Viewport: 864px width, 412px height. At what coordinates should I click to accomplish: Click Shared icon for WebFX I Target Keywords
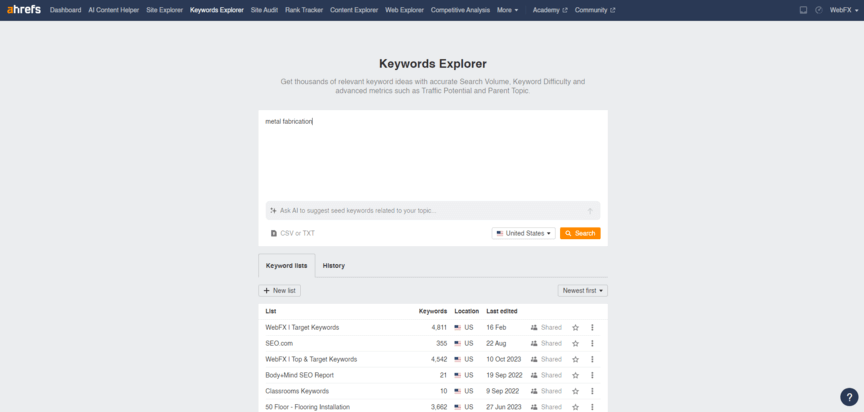(533, 327)
